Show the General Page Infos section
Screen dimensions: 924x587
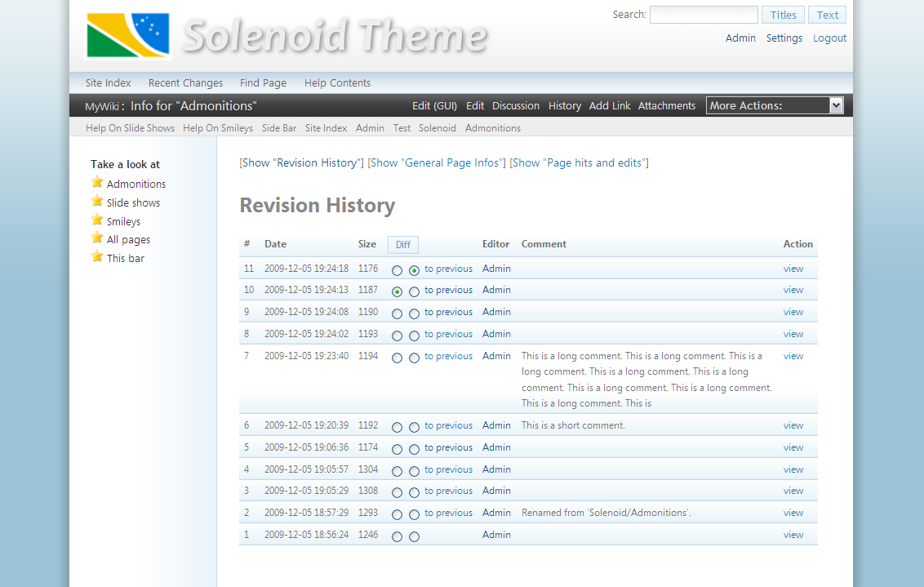[x=437, y=162]
